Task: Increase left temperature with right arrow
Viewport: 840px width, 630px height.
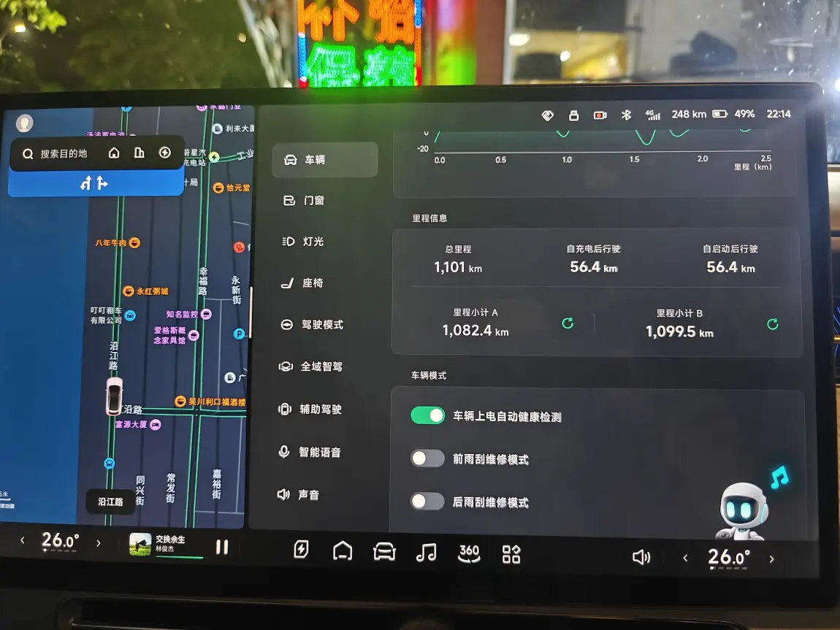Action: [x=99, y=542]
